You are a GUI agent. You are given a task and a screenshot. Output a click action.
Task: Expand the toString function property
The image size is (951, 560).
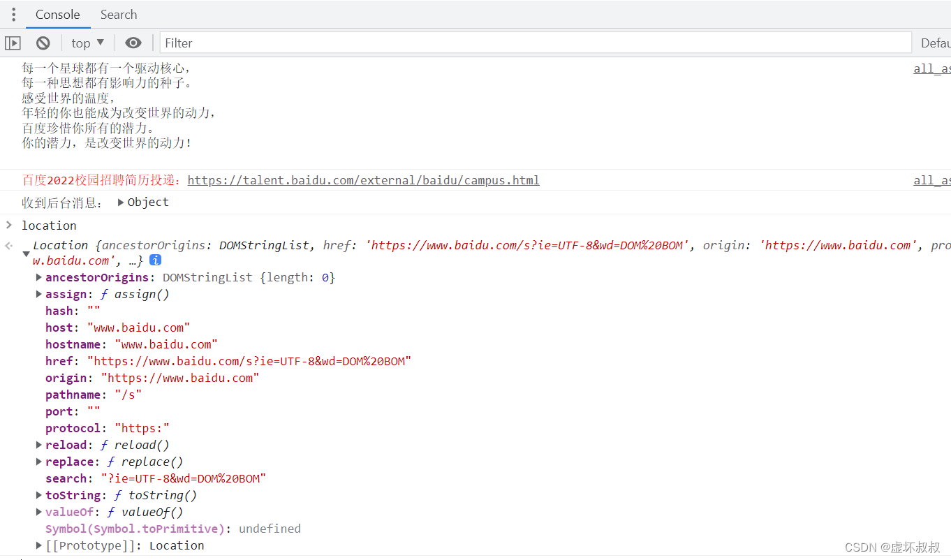(x=39, y=495)
